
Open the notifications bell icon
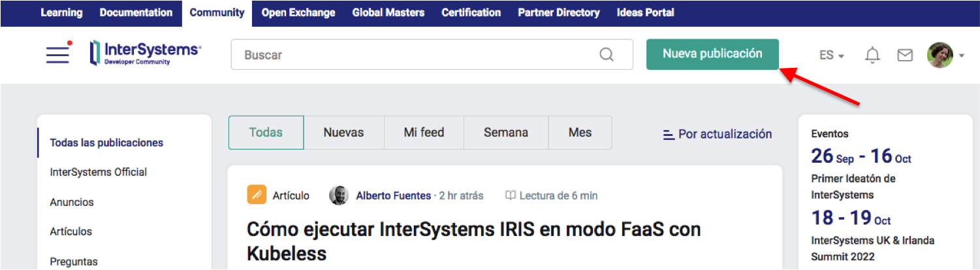click(x=872, y=56)
